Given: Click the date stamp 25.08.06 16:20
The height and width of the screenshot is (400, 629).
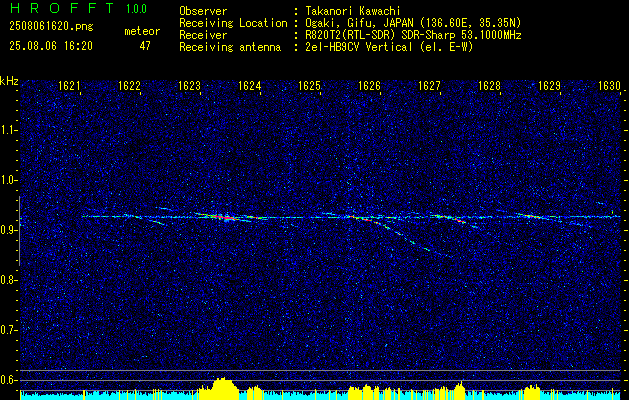Looking at the screenshot, I should 51,46.
